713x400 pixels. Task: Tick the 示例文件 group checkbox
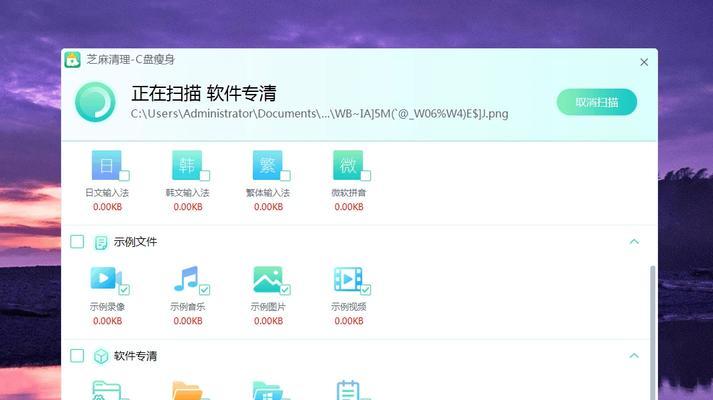click(x=77, y=242)
